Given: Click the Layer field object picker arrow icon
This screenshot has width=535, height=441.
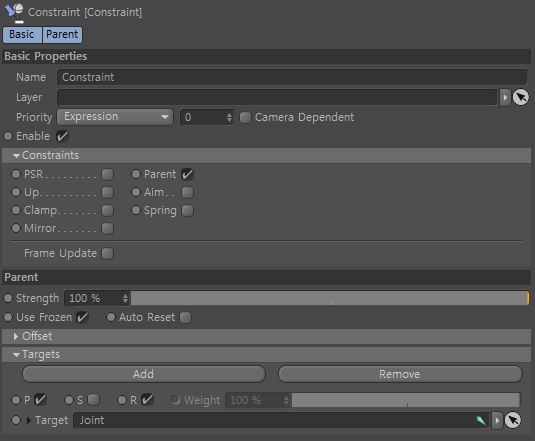Looking at the screenshot, I should tap(521, 98).
